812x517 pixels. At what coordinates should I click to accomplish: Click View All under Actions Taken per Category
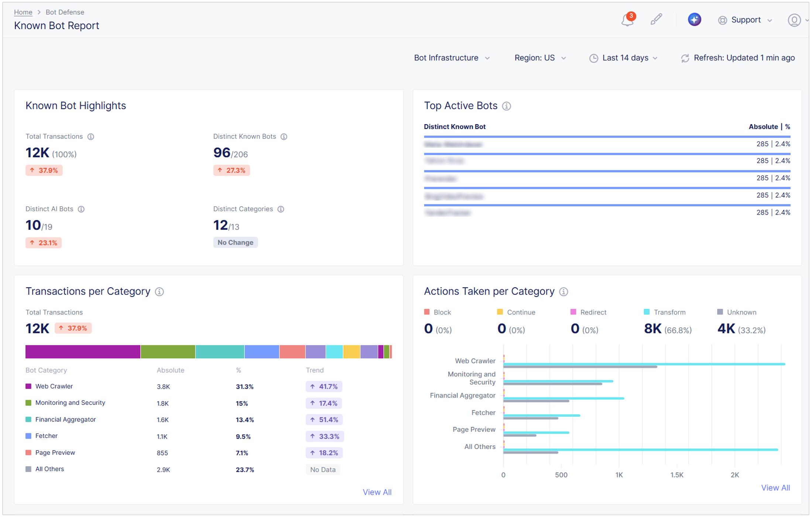[x=775, y=488]
